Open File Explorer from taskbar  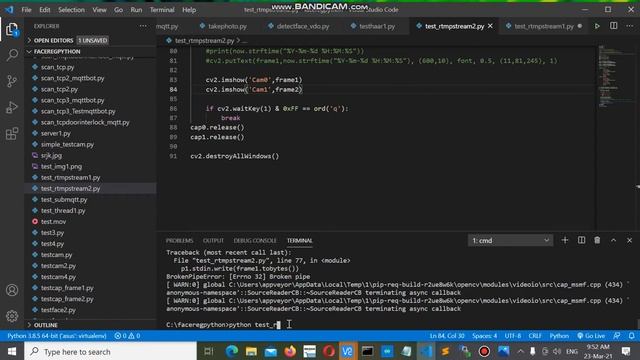[x=251, y=351]
